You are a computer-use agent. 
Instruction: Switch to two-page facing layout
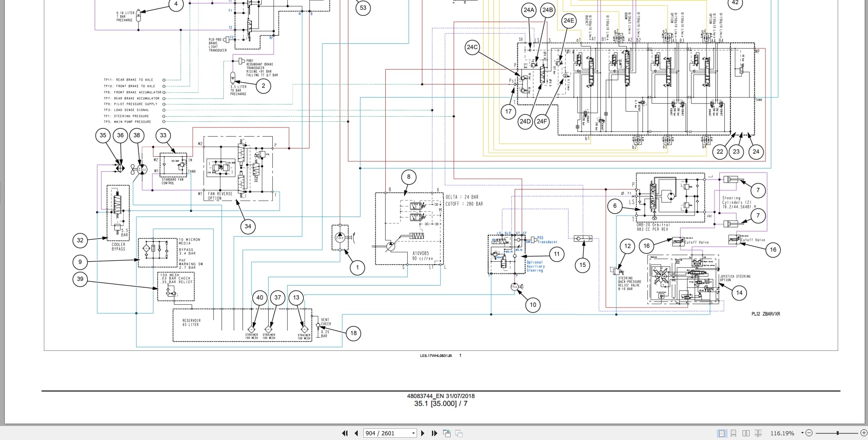click(x=746, y=433)
